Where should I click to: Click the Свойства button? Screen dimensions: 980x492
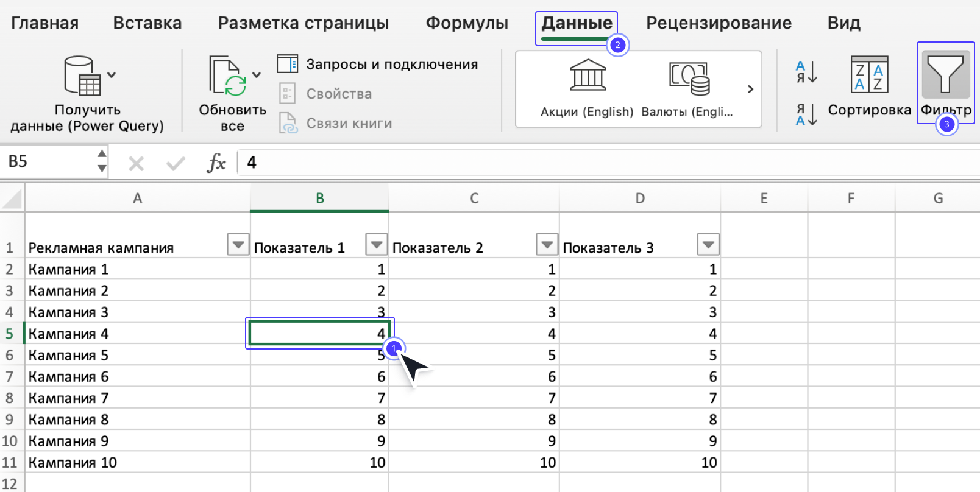pyautogui.click(x=325, y=94)
